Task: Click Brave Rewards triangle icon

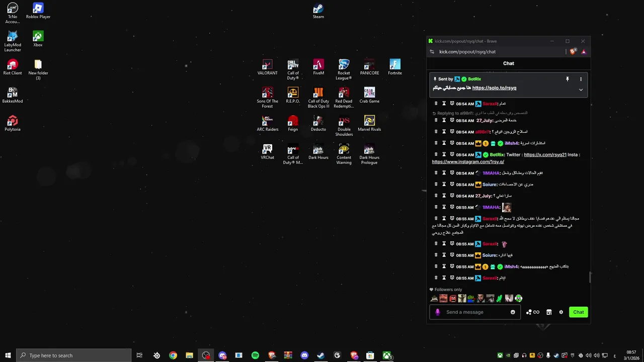Action: tap(584, 52)
